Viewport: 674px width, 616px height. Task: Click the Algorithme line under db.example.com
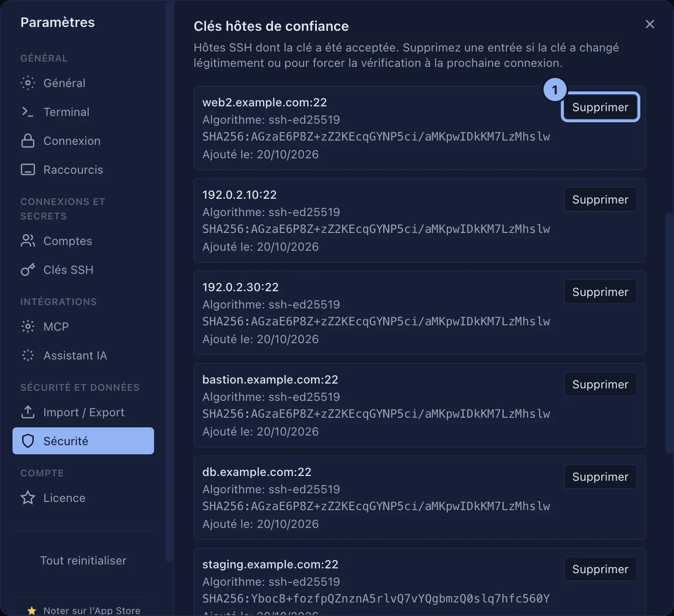coord(271,489)
